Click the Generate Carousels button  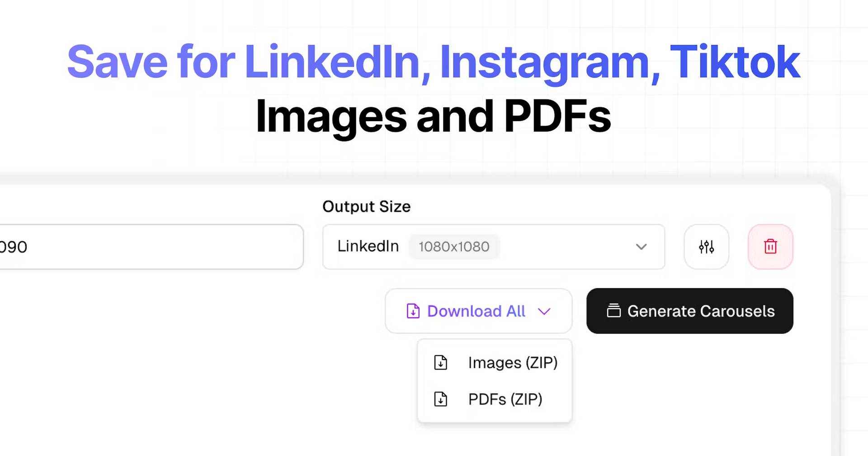tap(689, 311)
